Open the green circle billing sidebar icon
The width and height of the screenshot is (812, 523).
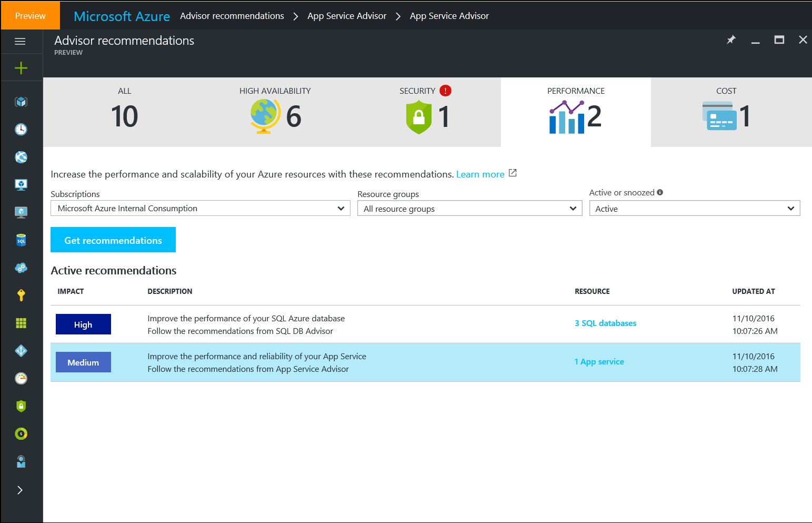(x=21, y=434)
